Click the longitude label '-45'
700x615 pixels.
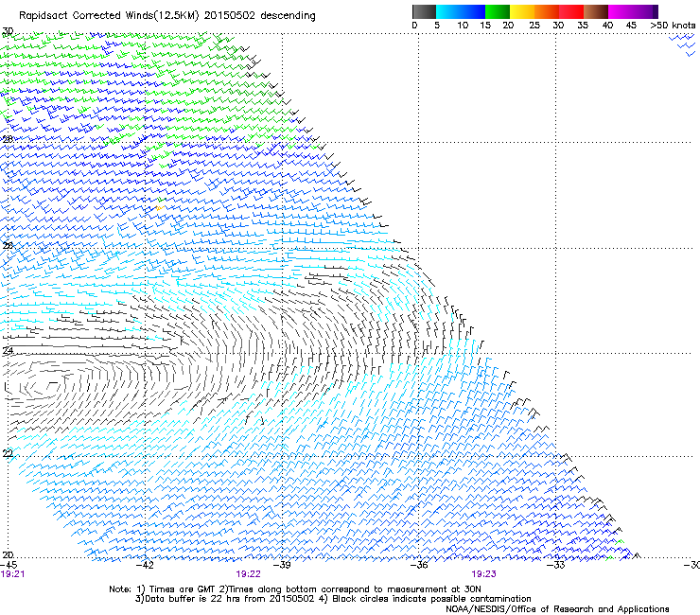coord(9,565)
